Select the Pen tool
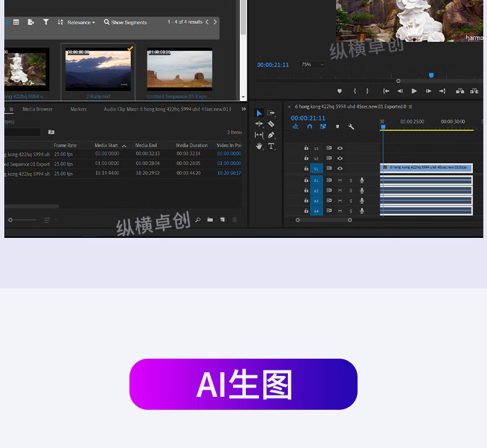The image size is (487, 448). [x=271, y=135]
